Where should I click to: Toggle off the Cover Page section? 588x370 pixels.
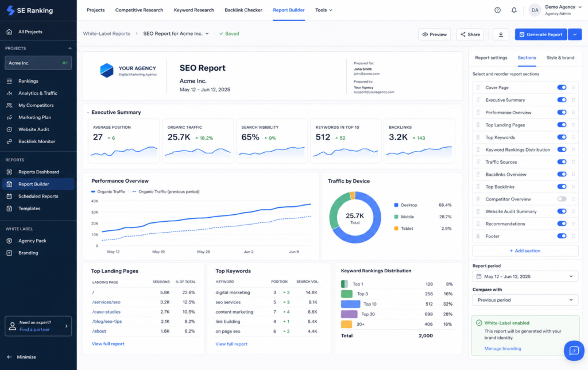click(x=562, y=87)
